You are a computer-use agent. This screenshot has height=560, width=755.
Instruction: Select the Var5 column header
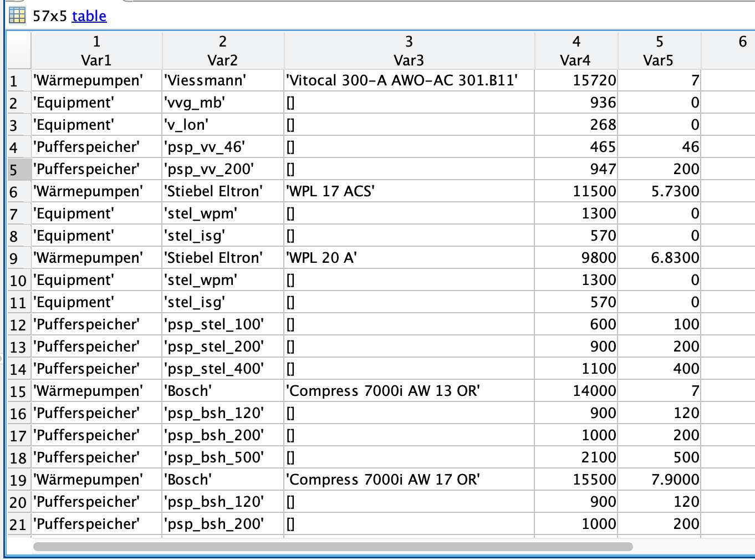(x=659, y=51)
